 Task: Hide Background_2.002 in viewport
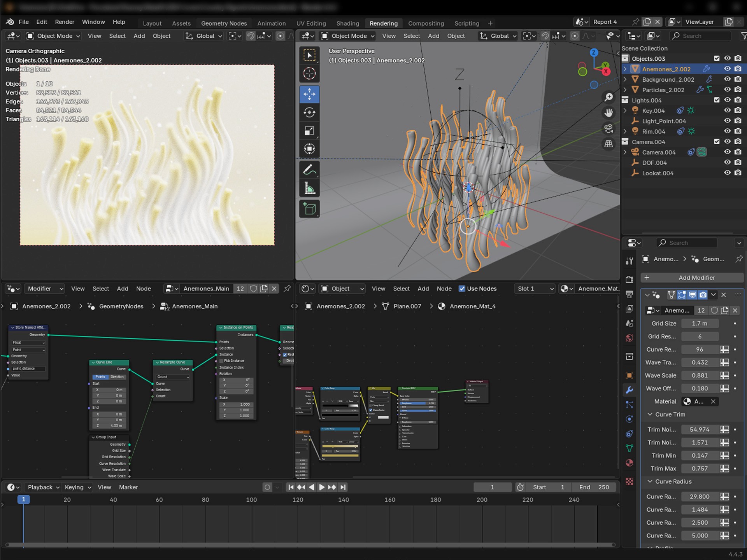pos(727,79)
